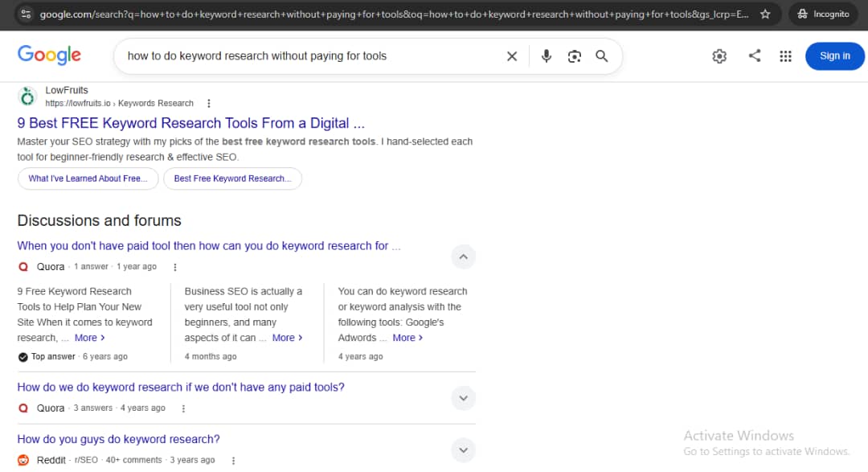868x472 pixels.
Task: Click More on 'Business SEO' answer
Action: point(287,338)
